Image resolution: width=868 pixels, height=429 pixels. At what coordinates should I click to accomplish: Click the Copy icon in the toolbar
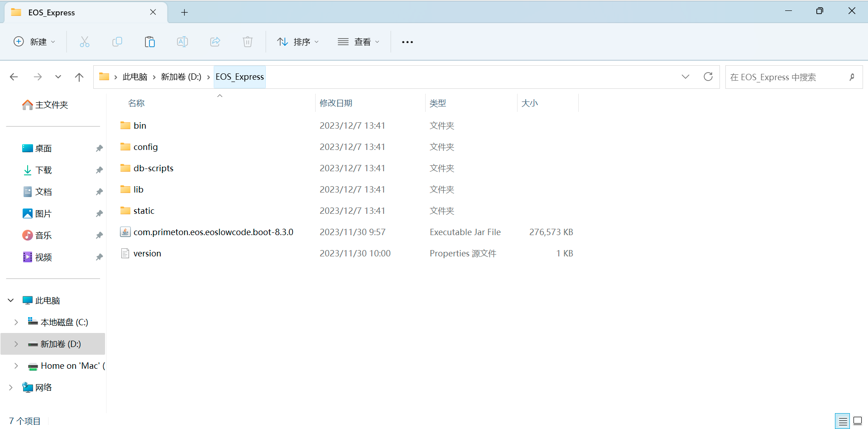(117, 42)
